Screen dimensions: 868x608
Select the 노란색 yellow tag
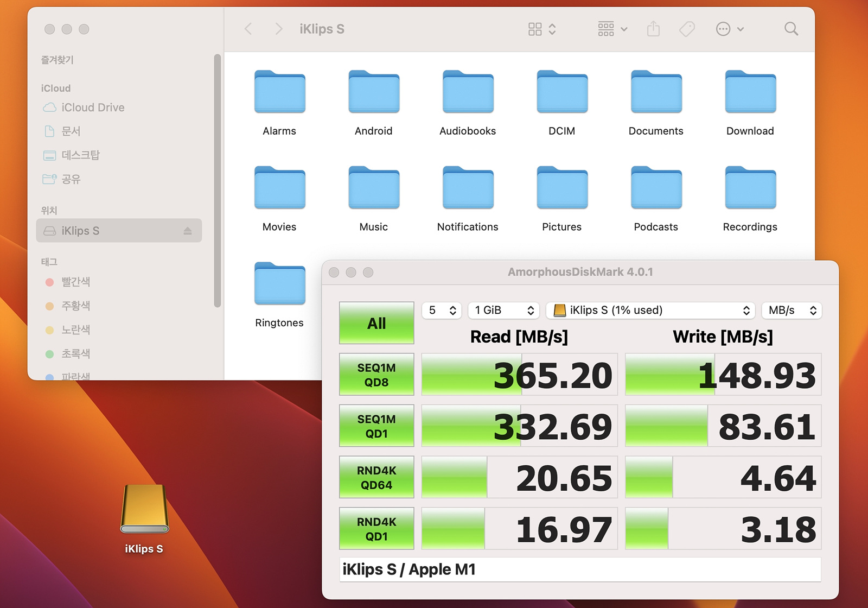coord(119,330)
